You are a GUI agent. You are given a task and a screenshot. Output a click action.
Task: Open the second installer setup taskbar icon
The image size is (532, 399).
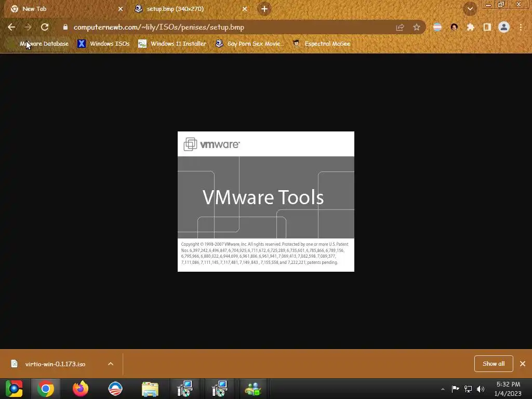(219, 389)
